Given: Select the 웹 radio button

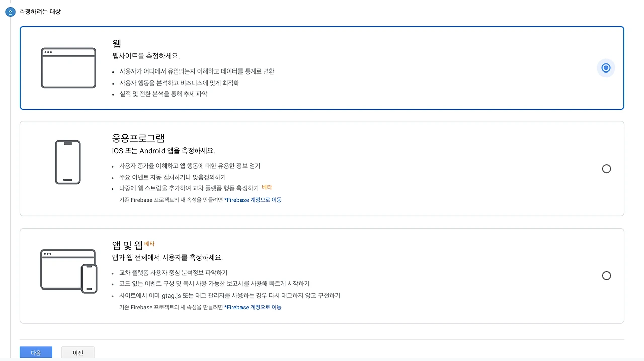Looking at the screenshot, I should pyautogui.click(x=606, y=68).
